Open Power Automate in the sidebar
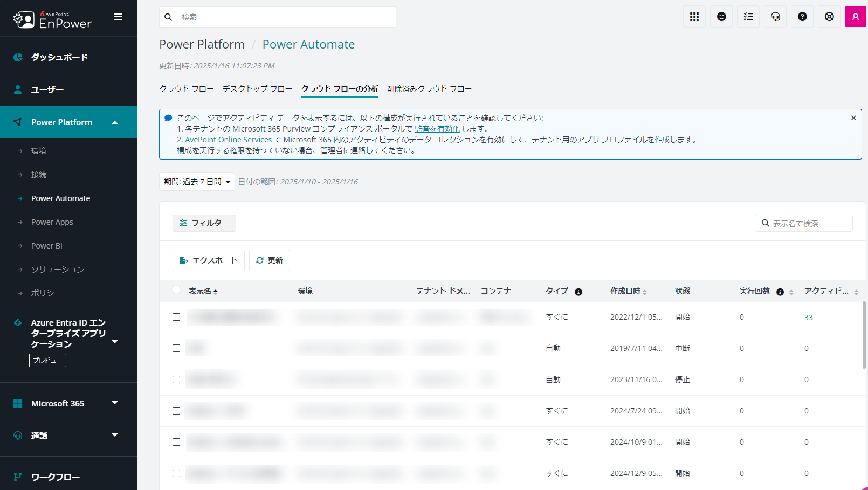 (x=61, y=198)
